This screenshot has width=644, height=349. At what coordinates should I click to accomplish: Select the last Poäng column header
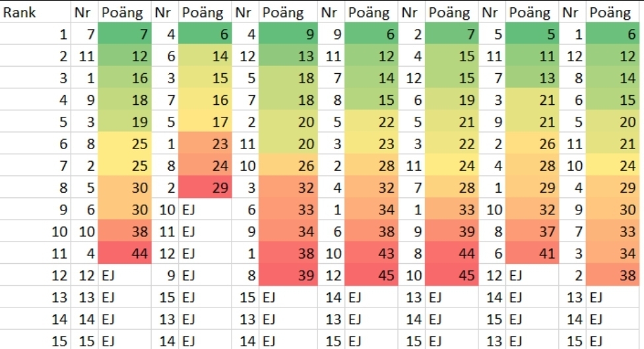click(615, 13)
